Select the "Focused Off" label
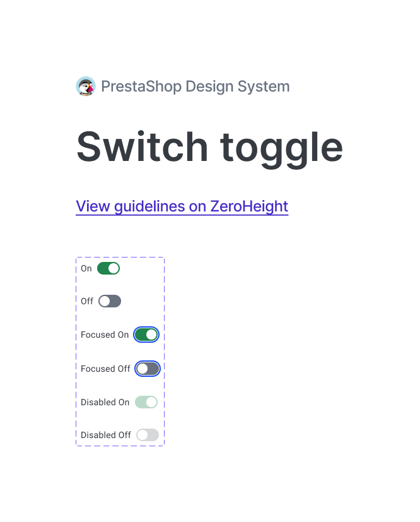Screen dimensions: 420x522 (105, 369)
